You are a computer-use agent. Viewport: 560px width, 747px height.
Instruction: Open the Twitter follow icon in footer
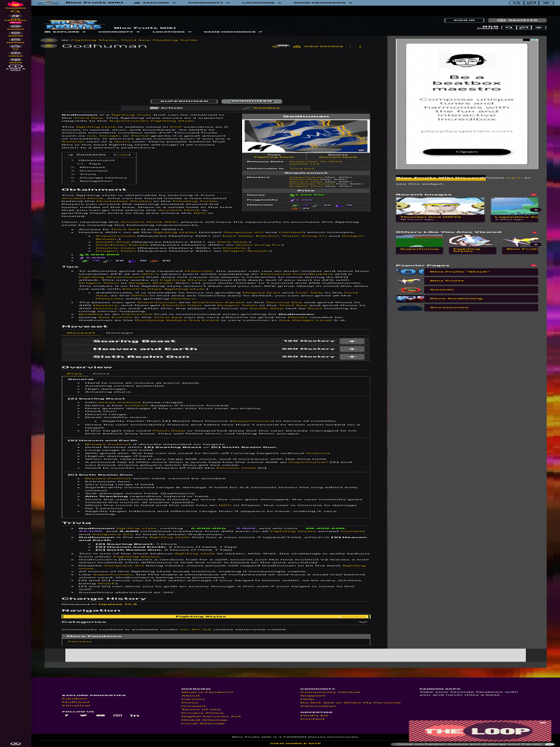pyautogui.click(x=84, y=715)
